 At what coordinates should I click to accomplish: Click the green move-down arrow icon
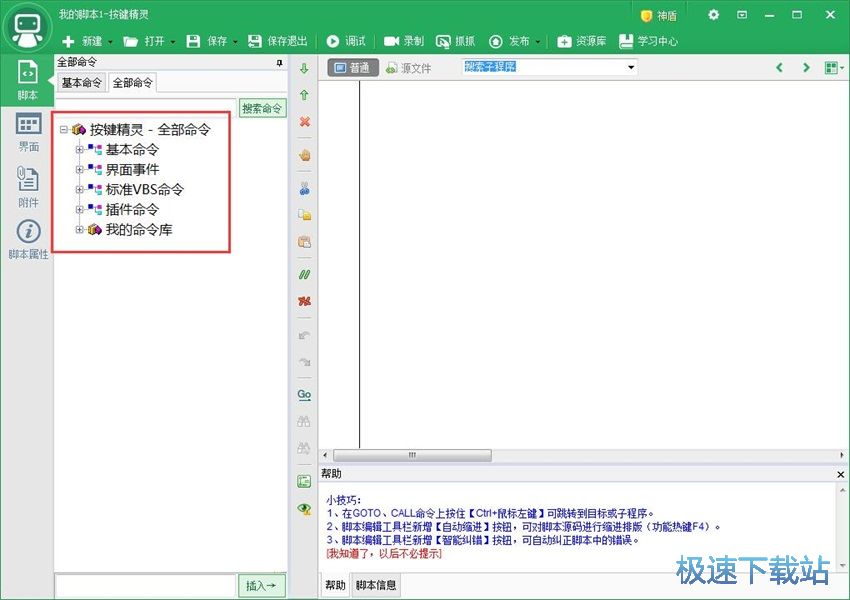click(x=304, y=68)
